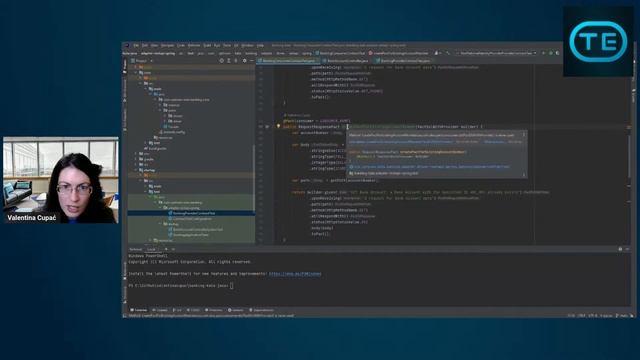Open the File menu
640x360 pixels.
click(136, 45)
